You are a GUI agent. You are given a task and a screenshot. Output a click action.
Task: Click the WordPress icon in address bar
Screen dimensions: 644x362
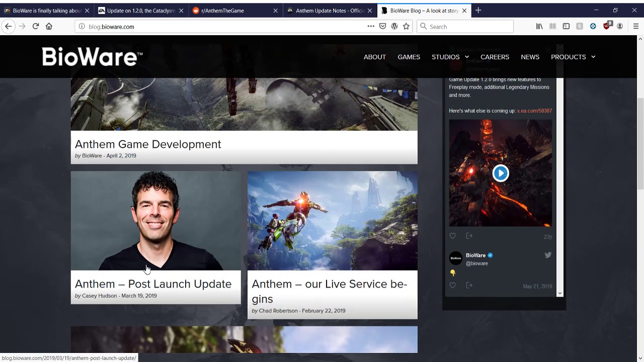(394, 26)
